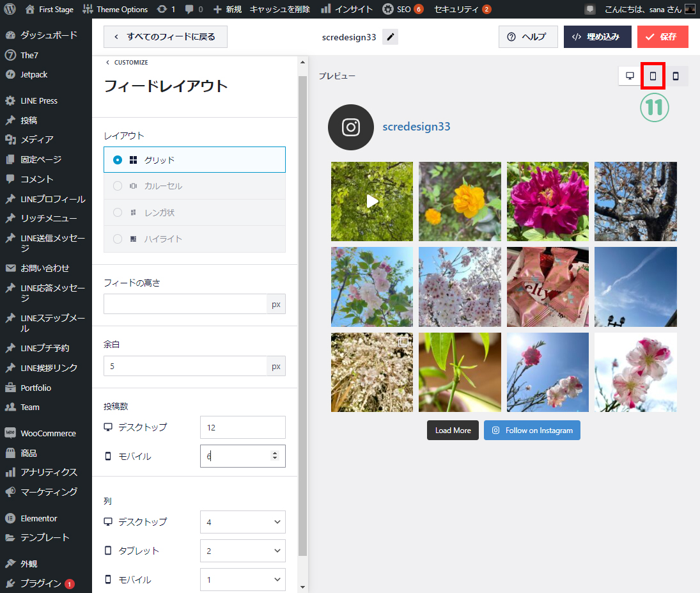Switch preview to mobile view icon
The height and width of the screenshot is (593, 700).
point(676,76)
